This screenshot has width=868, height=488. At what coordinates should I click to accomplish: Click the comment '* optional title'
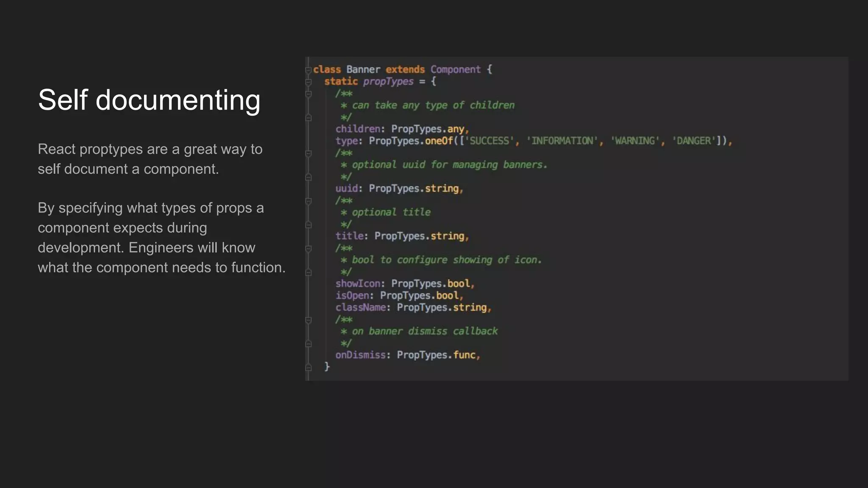386,212
